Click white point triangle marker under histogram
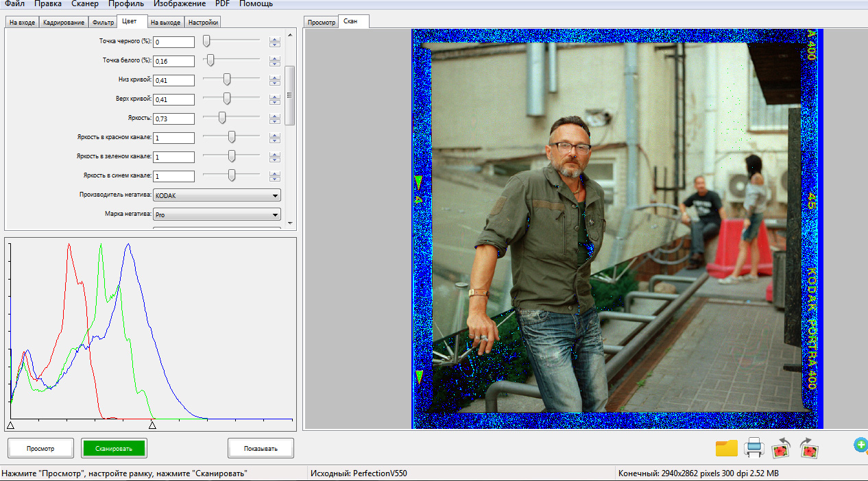Viewport: 868px width, 481px height. 152,425
